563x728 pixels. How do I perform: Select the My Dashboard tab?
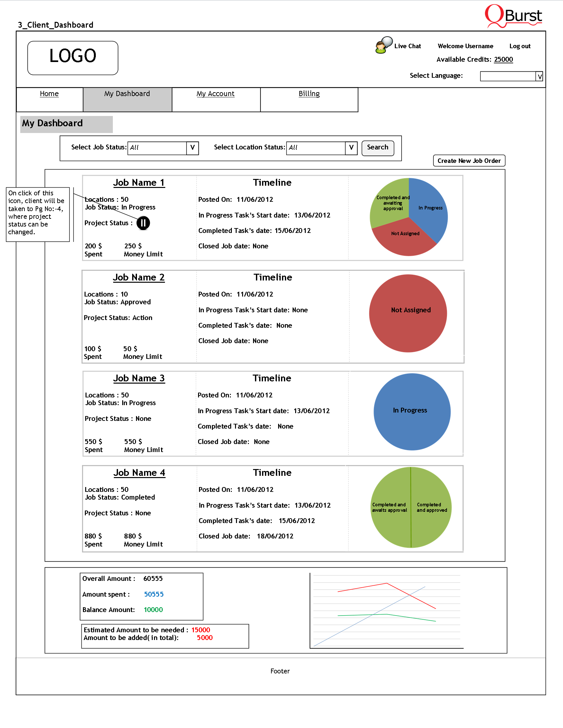(x=127, y=94)
